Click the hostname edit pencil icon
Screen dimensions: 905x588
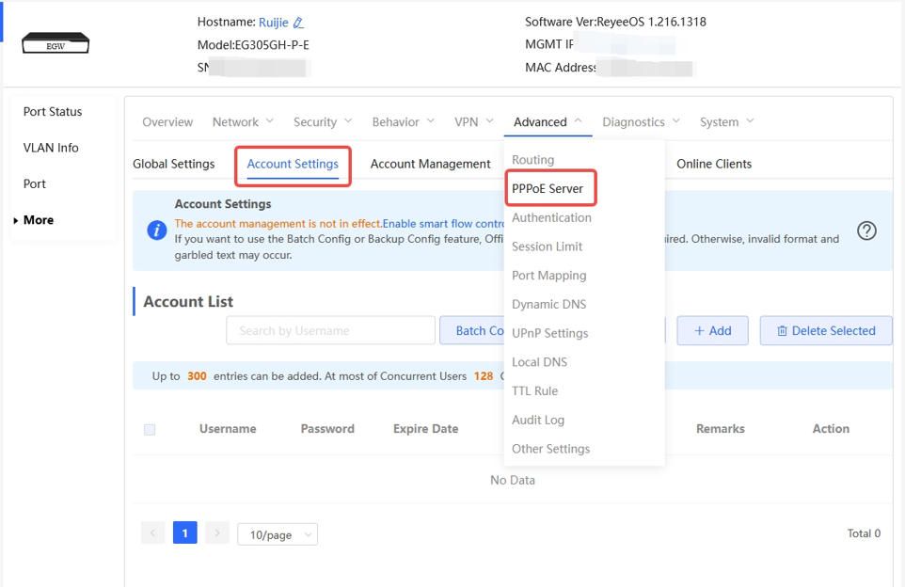299,23
